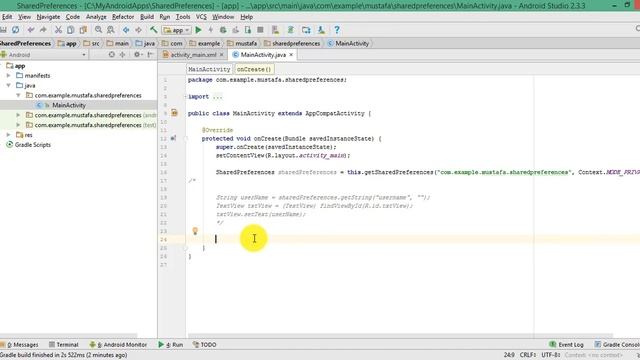Screen dimensions: 640x360
Task: Open the SDK Manager download icon
Action: (x=321, y=30)
